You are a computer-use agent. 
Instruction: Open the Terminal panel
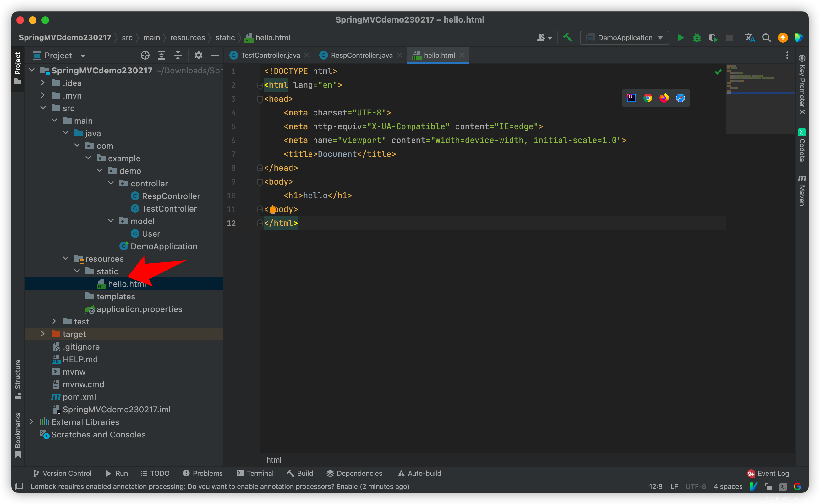pyautogui.click(x=259, y=473)
